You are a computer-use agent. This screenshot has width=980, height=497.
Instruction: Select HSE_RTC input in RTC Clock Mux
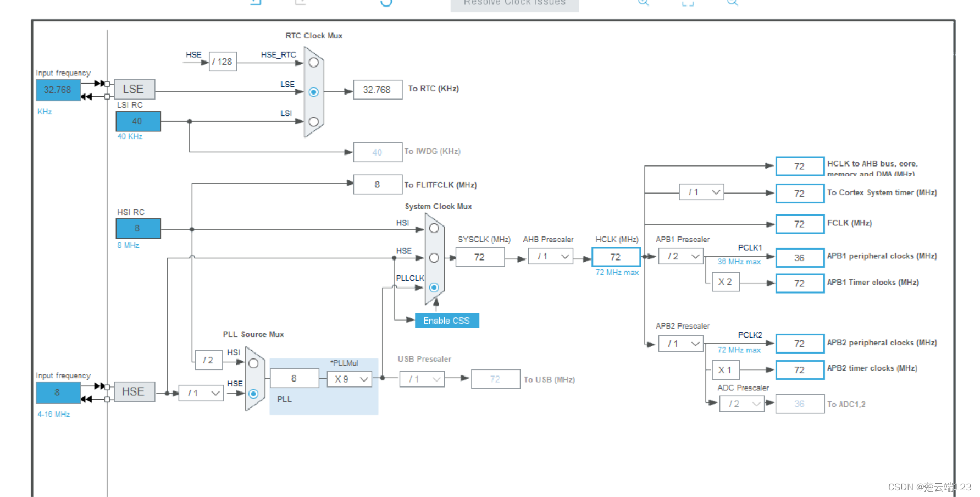[x=313, y=63]
